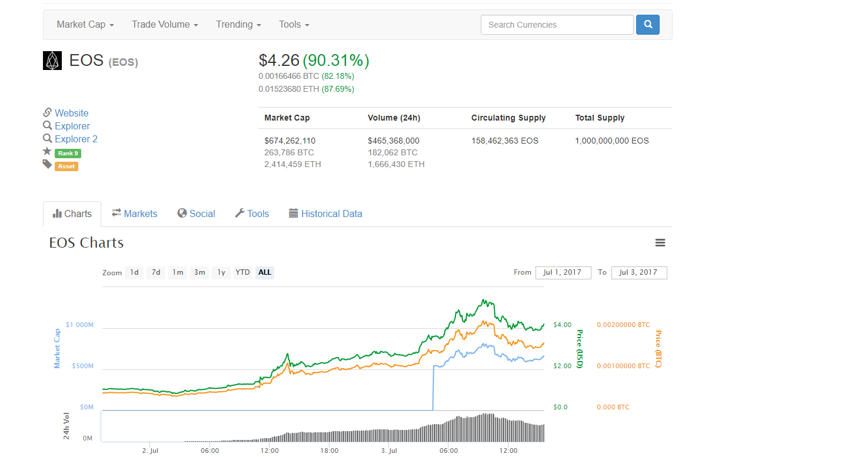Viewport: 868px width, 457px height.
Task: Set chart zoom to YTD
Action: click(242, 272)
